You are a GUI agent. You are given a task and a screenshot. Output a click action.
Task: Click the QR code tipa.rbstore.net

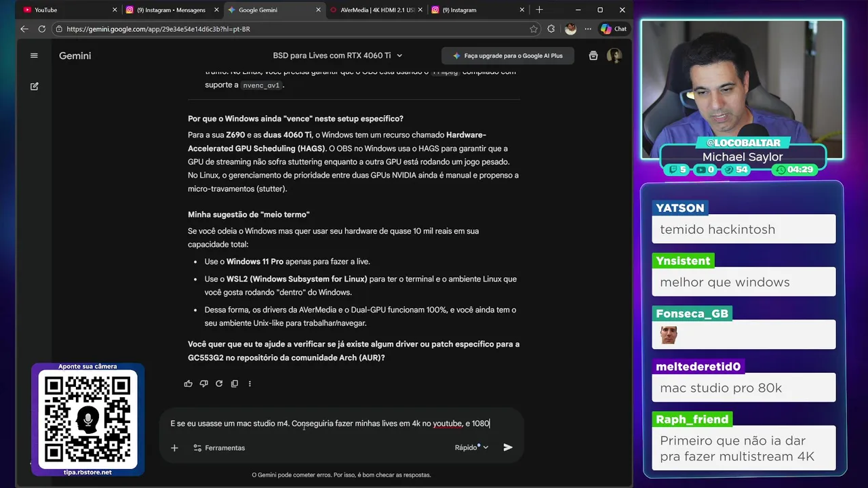pos(87,420)
